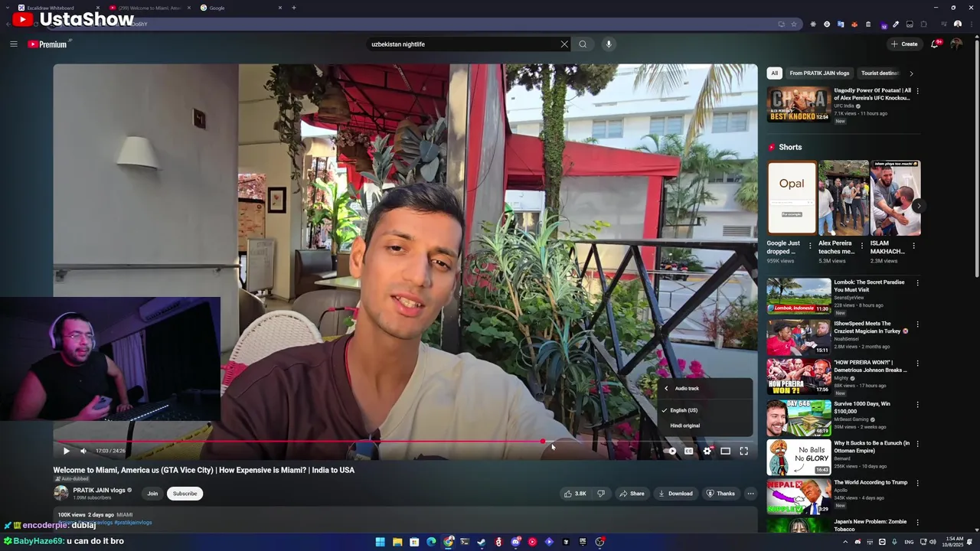Toggle autoplay switch in player controls
This screenshot has width=980, height=551.
point(671,451)
